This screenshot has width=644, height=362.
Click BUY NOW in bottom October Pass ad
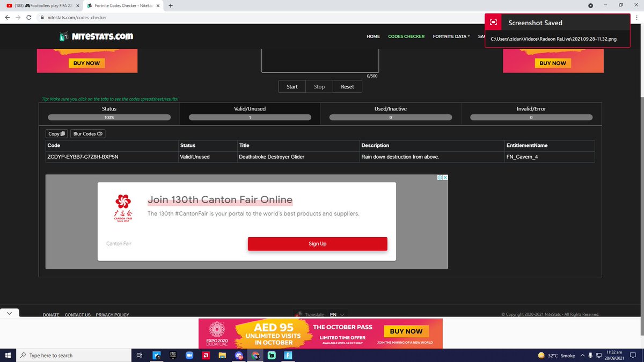tap(406, 331)
